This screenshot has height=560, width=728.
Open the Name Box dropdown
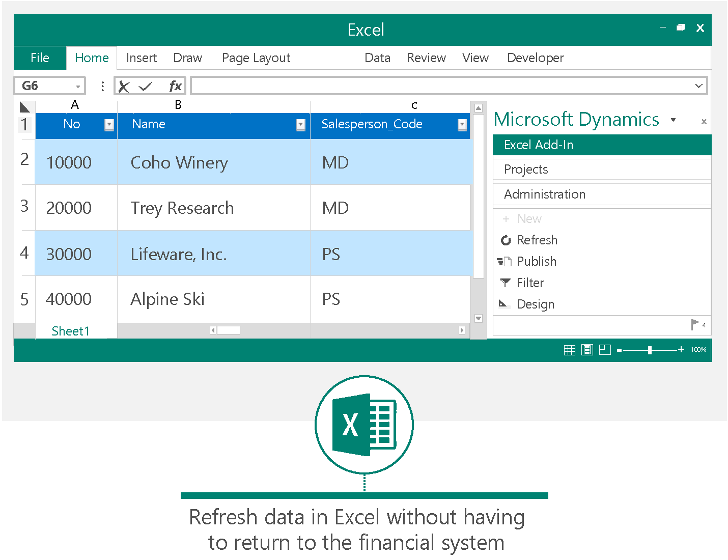(x=77, y=86)
